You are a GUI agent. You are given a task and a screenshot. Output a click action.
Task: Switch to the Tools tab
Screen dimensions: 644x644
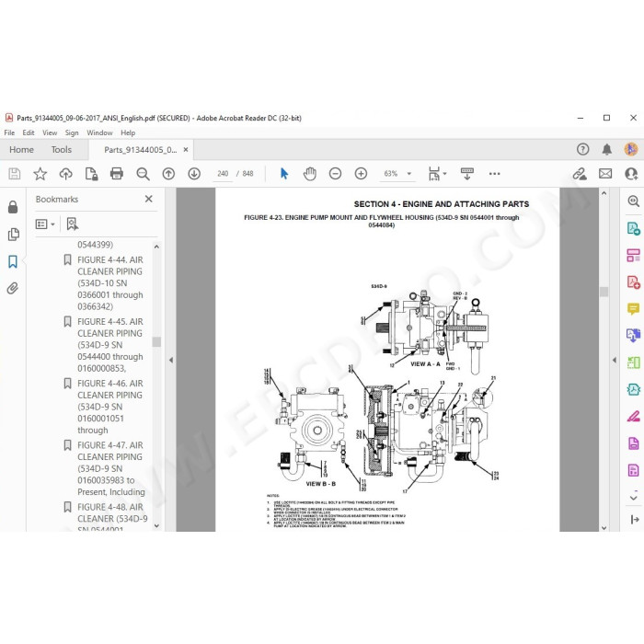[62, 149]
